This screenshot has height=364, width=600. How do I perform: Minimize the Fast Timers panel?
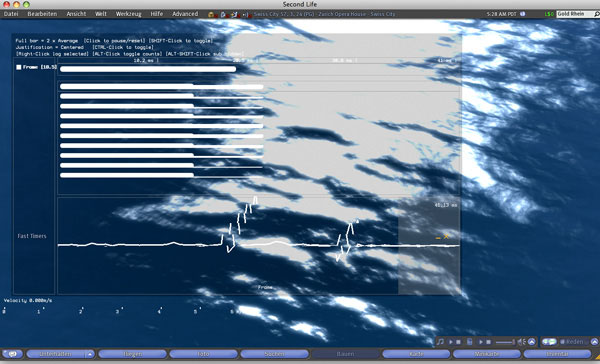pos(438,237)
